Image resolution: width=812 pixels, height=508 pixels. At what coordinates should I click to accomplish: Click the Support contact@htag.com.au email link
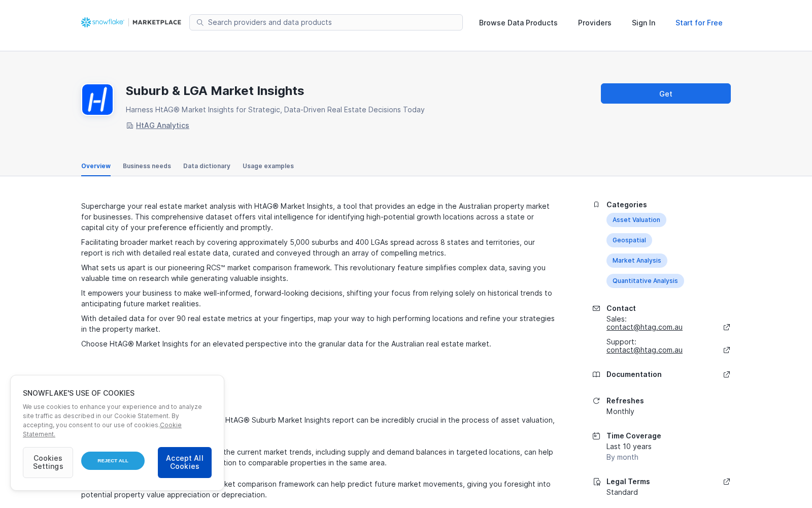coord(645,350)
